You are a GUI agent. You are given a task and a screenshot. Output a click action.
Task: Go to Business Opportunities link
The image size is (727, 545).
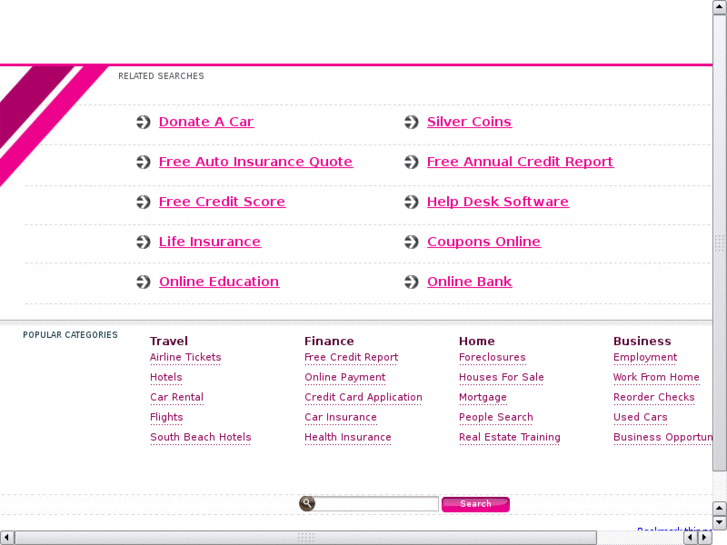[x=663, y=437]
